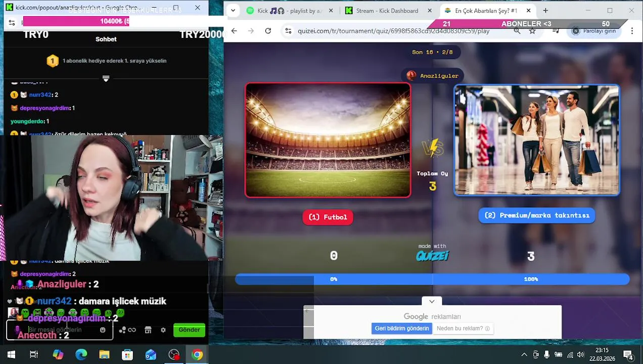Open the tab search dropdown in Chrome
Viewport: 643px width, 364px height.
pyautogui.click(x=232, y=10)
